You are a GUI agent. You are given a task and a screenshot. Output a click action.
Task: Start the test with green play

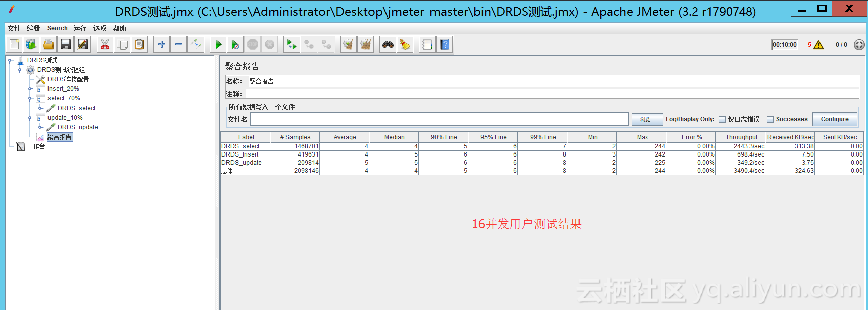(x=218, y=44)
